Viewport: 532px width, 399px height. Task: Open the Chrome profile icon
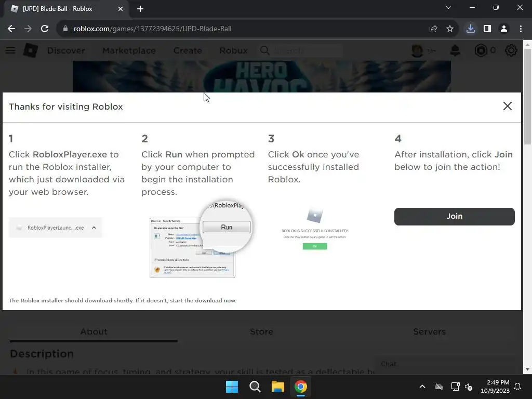504,29
